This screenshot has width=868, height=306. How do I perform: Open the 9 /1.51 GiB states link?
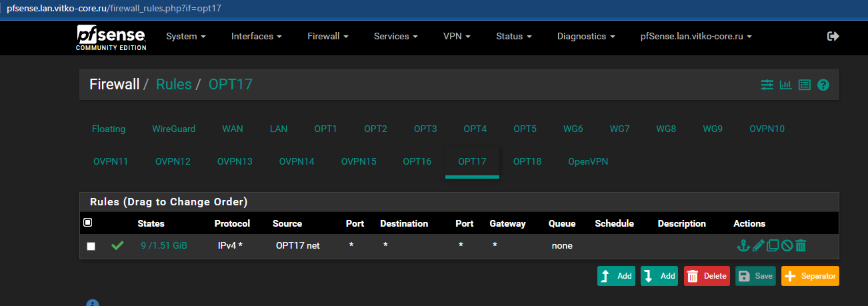[x=164, y=245]
